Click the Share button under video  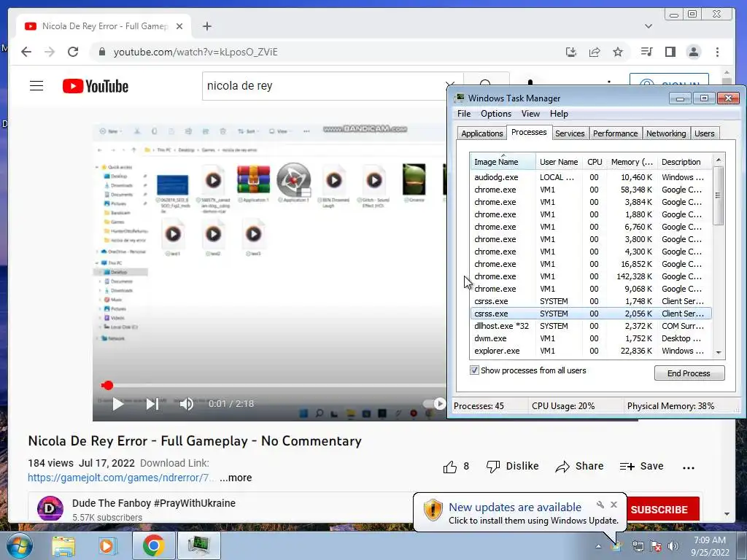tap(579, 466)
